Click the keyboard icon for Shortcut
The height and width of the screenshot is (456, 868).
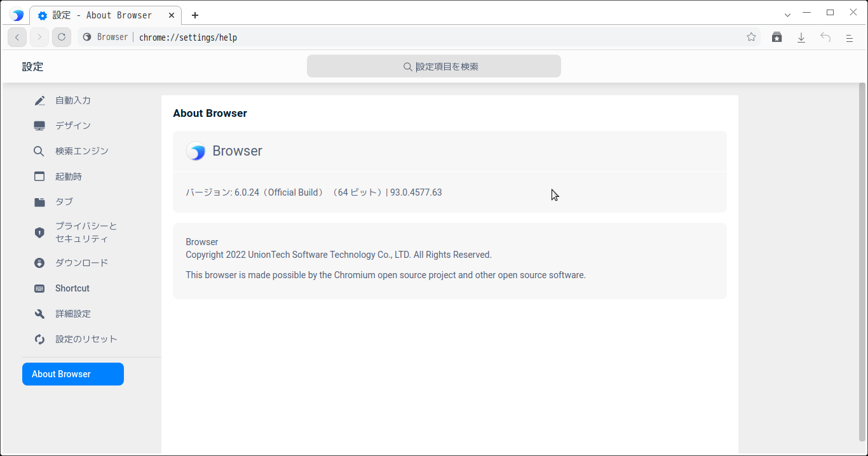coord(39,288)
